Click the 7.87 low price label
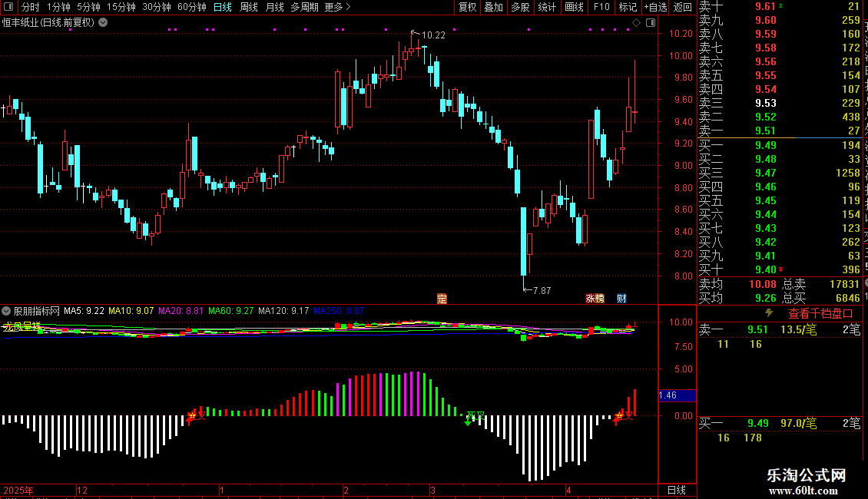Screen dimensions: 868x499 pyautogui.click(x=542, y=290)
